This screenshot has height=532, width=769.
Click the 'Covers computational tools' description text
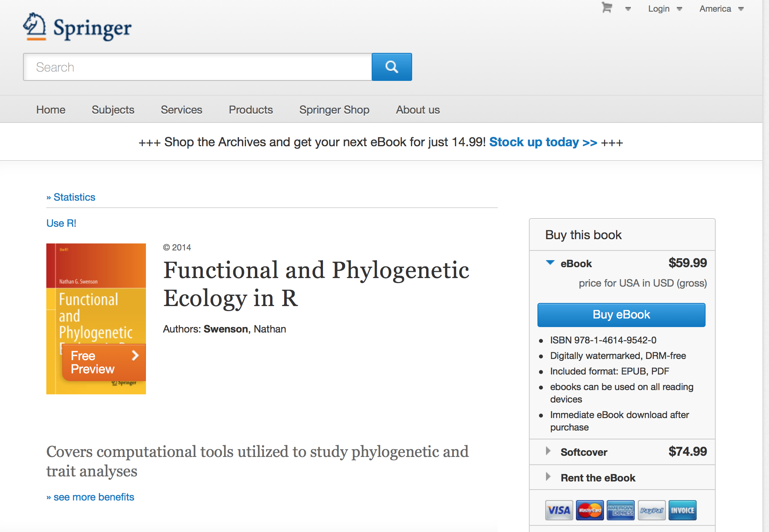coord(258,461)
